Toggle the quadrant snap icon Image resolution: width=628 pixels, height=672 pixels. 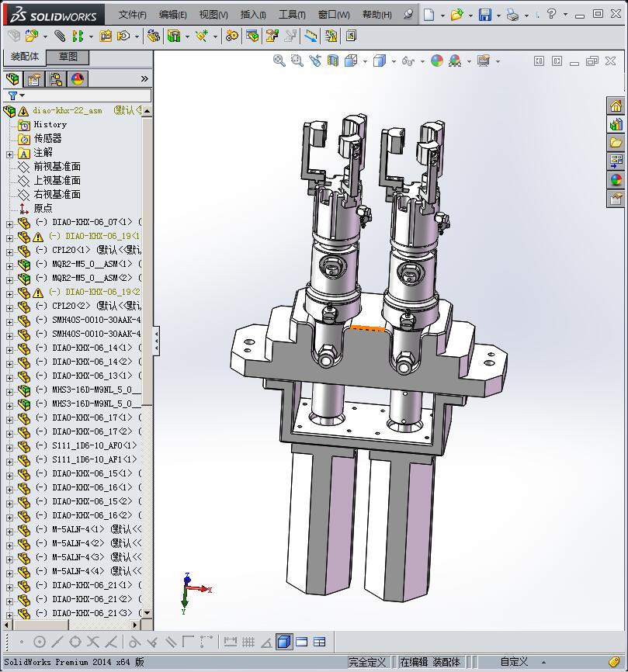[75, 642]
